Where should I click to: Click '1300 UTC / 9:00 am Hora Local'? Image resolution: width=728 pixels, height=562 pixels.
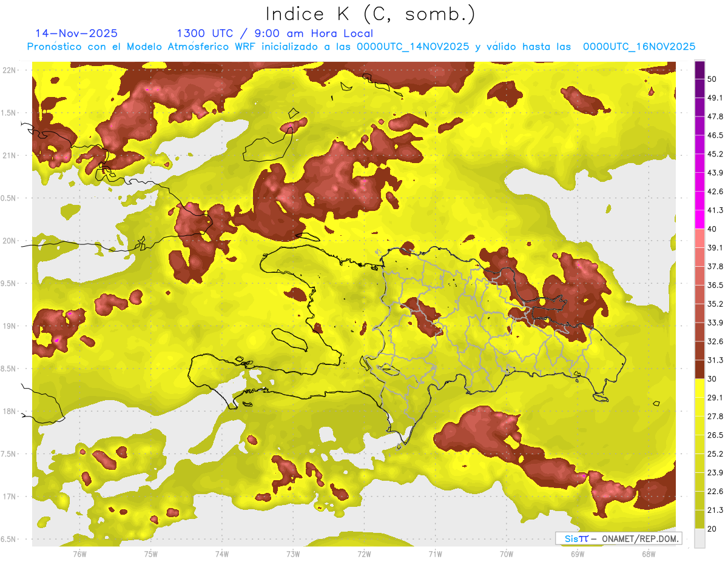click(x=275, y=33)
